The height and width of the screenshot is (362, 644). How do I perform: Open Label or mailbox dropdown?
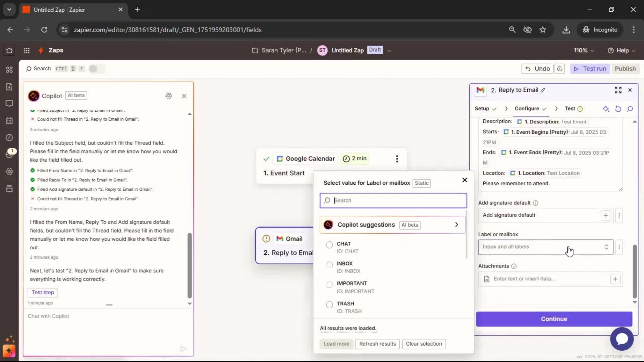pos(545,247)
